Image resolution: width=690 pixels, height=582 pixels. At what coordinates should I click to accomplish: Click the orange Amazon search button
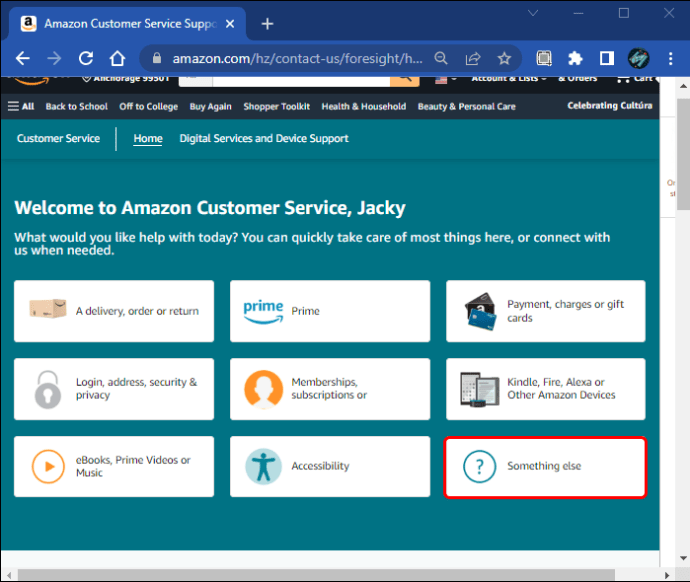pos(404,78)
